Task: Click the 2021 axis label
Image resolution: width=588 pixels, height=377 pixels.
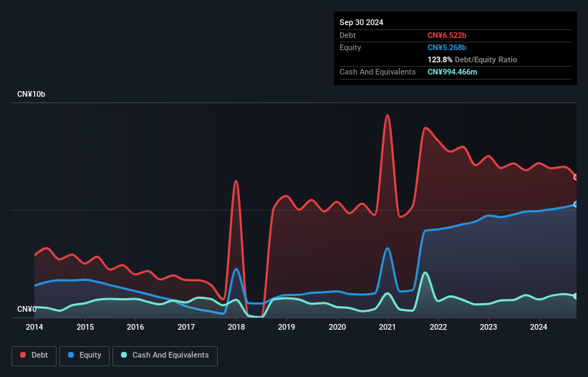Action: tap(387, 327)
